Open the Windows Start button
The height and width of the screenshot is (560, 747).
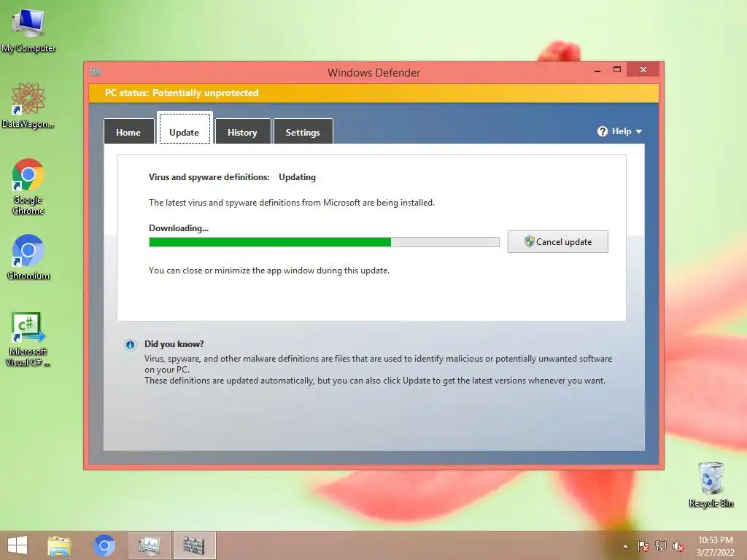click(x=18, y=545)
